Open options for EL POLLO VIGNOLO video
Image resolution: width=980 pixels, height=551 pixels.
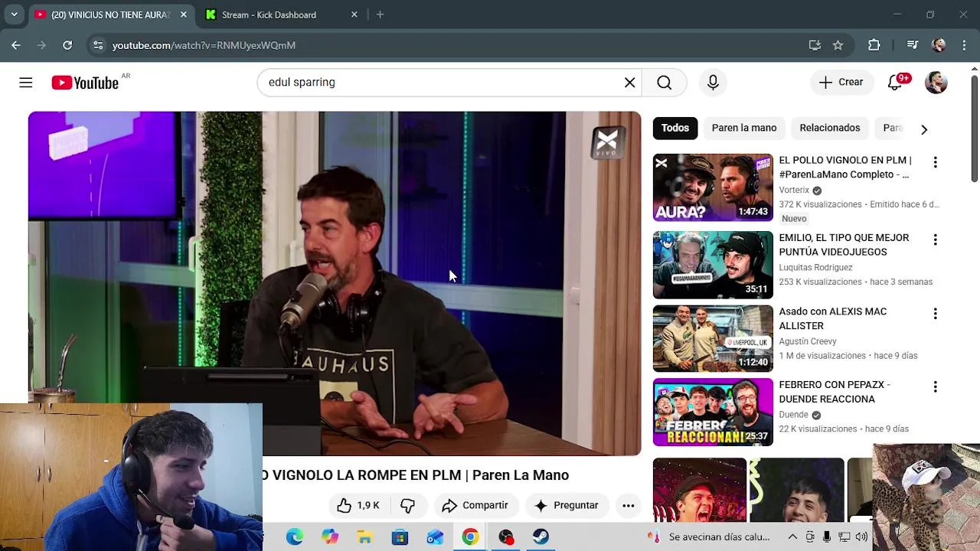coord(935,162)
